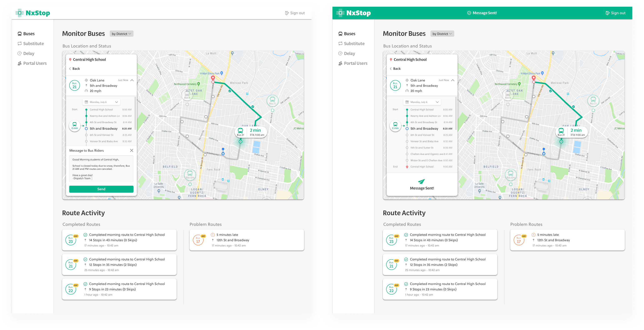The height and width of the screenshot is (330, 644).
Task: Expand the Monday, July 6 date selector
Action: [101, 102]
